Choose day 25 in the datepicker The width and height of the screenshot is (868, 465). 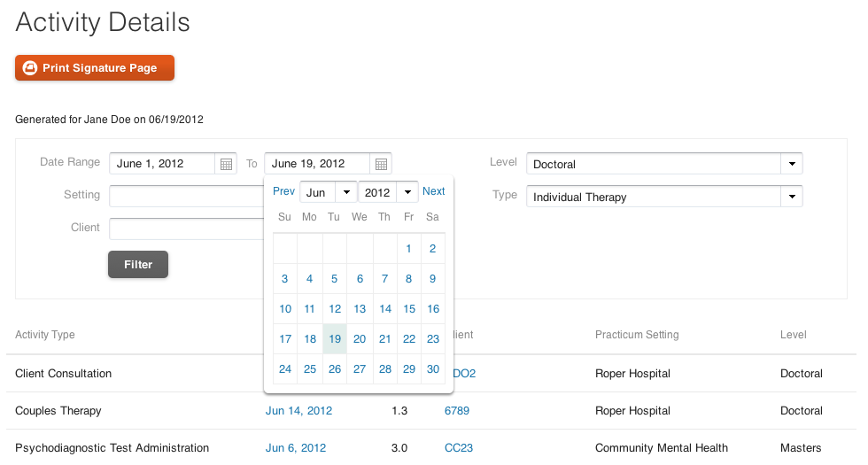point(310,368)
